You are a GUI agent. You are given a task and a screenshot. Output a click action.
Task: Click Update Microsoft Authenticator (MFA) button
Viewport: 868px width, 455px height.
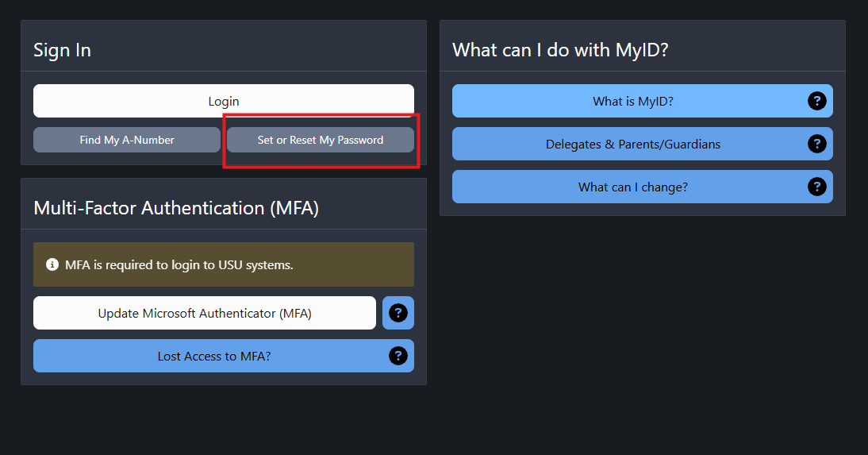click(205, 313)
